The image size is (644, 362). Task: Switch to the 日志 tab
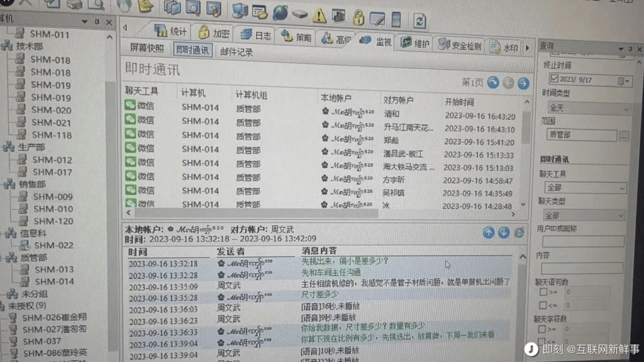257,35
